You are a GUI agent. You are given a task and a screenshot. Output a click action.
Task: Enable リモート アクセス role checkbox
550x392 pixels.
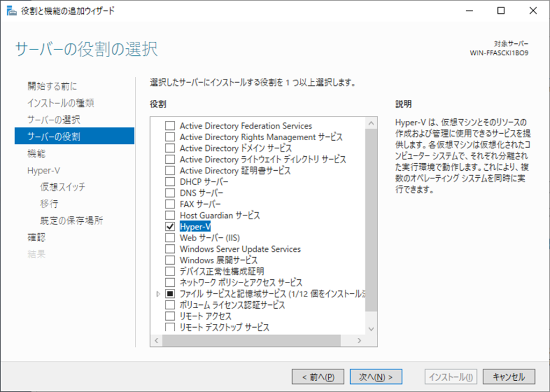click(170, 316)
